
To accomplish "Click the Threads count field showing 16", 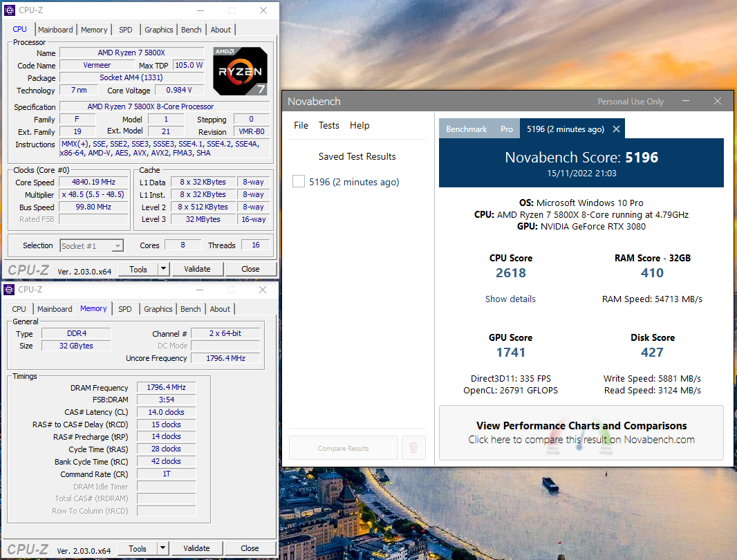I will coord(256,245).
